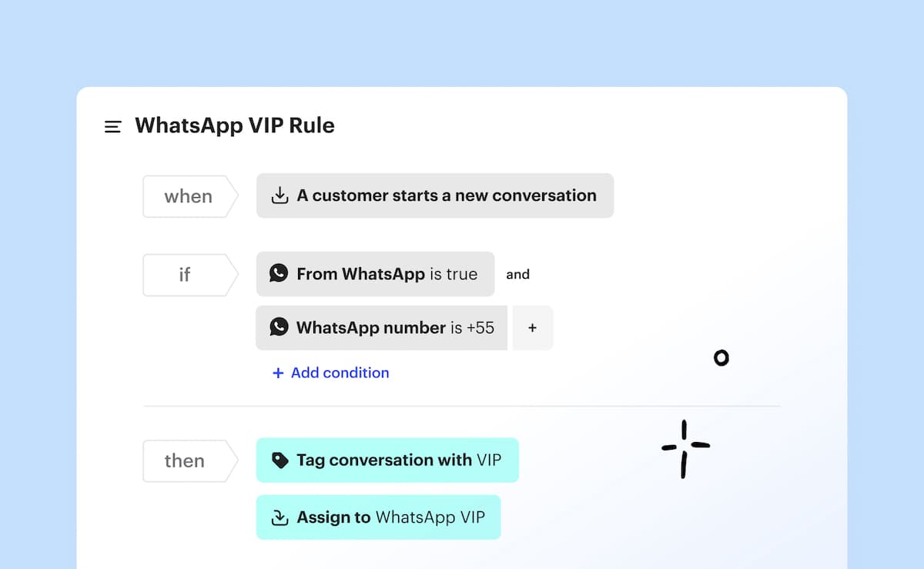The height and width of the screenshot is (569, 924).
Task: Click the WhatsApp icon on From WhatsApp condition
Action: coord(279,273)
